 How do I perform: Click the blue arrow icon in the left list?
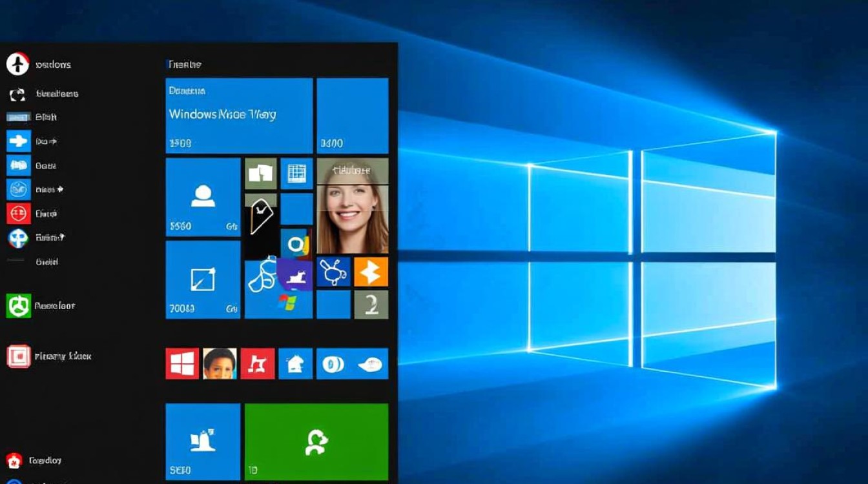pos(18,141)
